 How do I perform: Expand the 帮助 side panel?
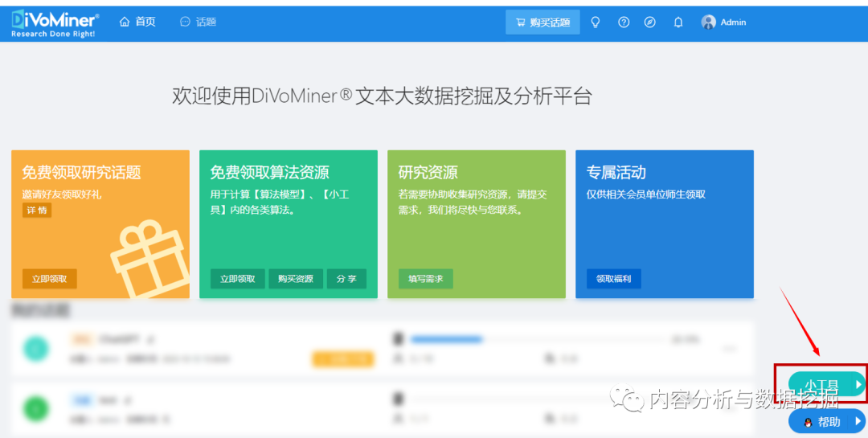(x=826, y=422)
